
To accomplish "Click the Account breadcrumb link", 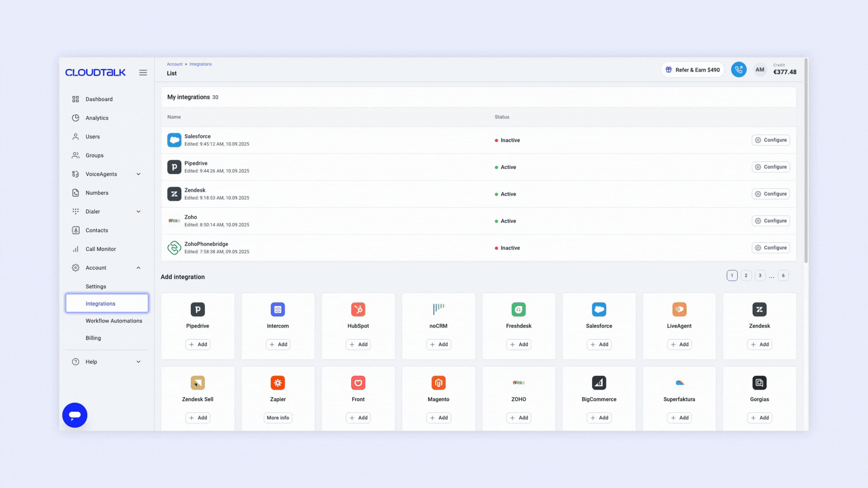I will 175,64.
